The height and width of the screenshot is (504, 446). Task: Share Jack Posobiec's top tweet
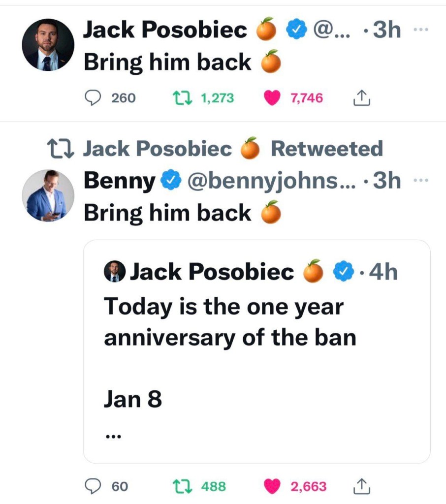coord(362,98)
